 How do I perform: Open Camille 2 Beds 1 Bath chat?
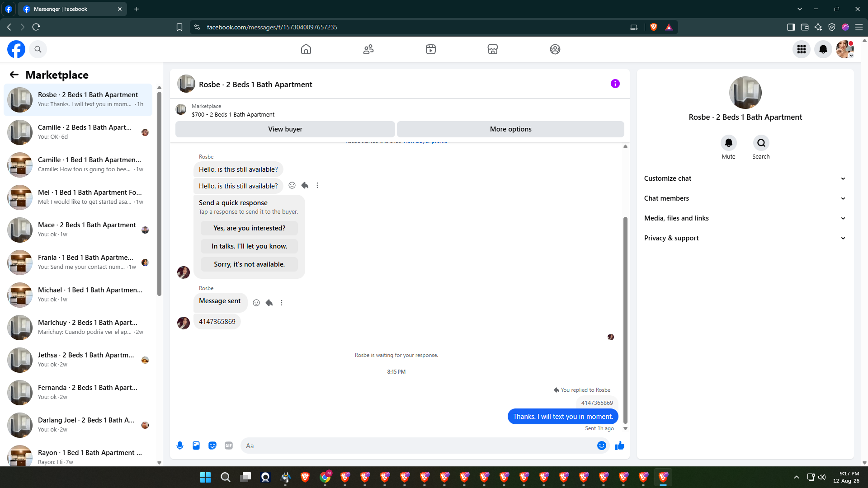(x=78, y=132)
